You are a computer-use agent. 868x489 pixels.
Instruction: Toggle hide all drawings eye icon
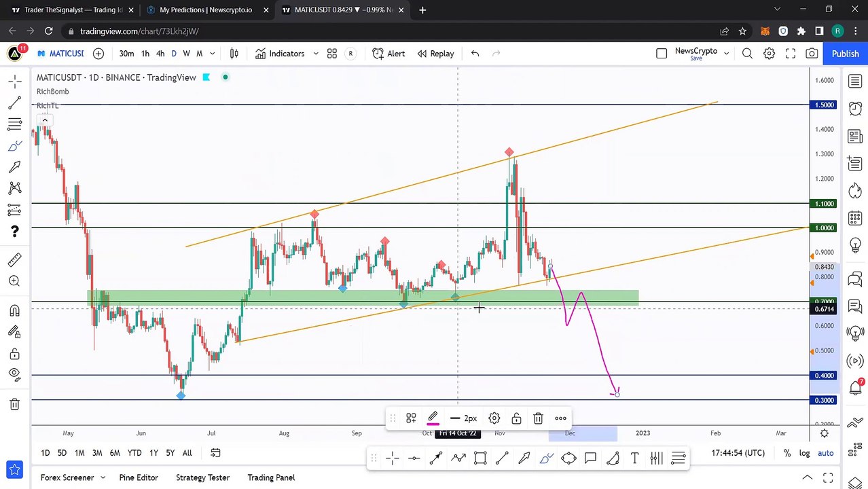[x=14, y=374]
